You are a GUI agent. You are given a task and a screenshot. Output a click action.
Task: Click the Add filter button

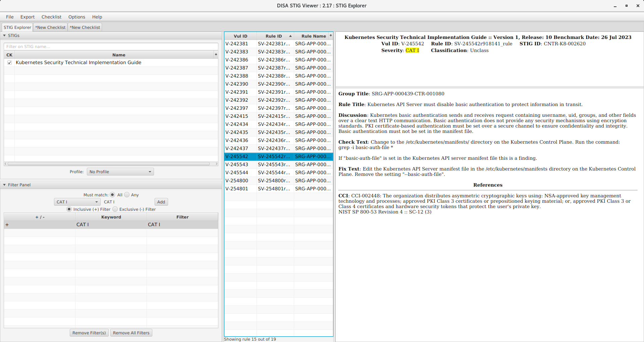(161, 202)
